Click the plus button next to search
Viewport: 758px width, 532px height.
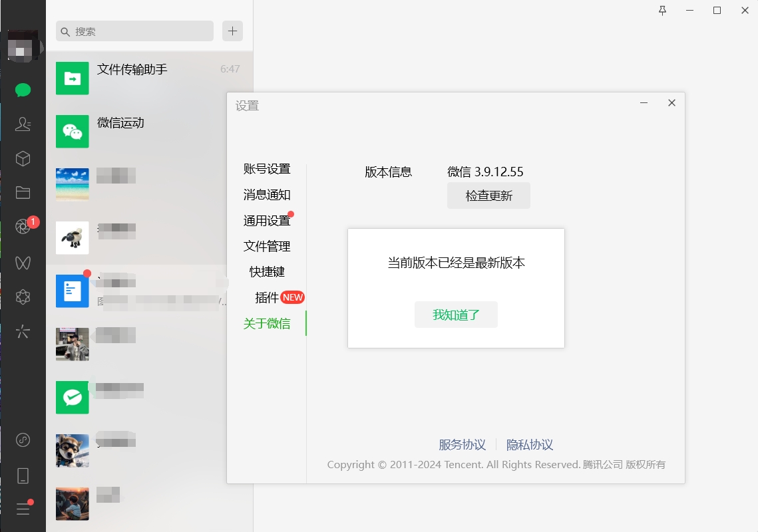tap(232, 31)
